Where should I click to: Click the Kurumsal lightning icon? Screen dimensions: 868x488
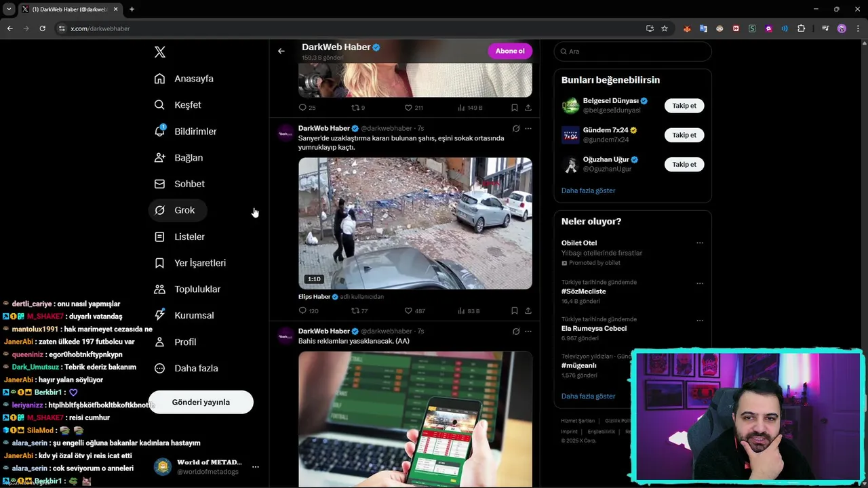tap(159, 315)
